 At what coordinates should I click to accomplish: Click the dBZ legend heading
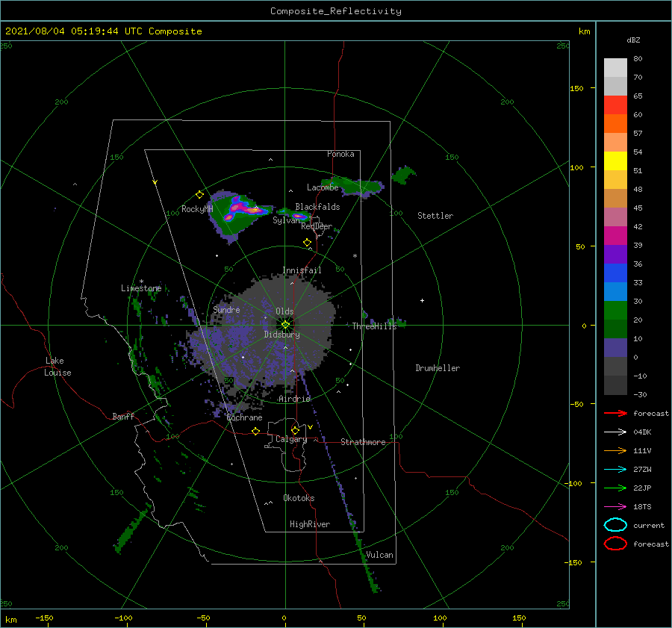tap(633, 40)
